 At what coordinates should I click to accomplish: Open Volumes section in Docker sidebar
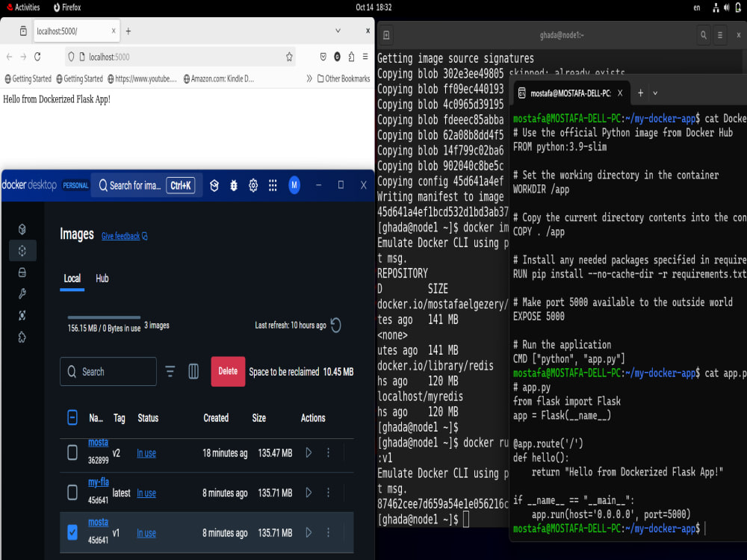coord(22,273)
